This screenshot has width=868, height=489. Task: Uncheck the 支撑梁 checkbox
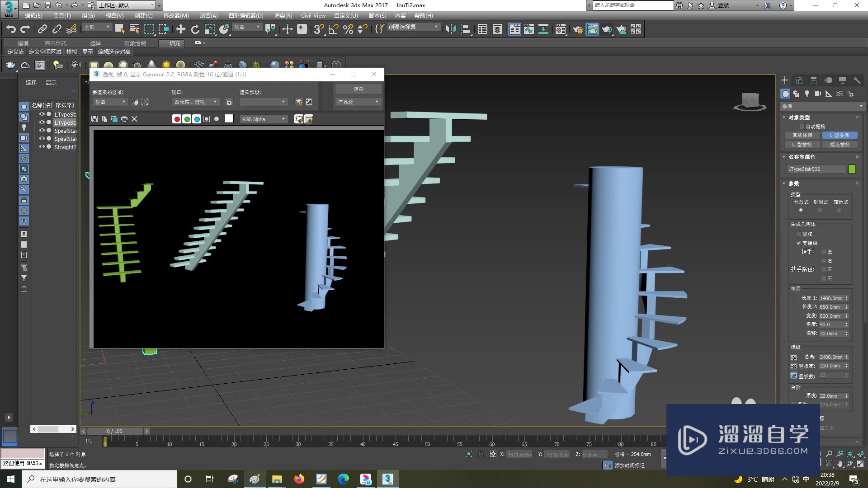coord(799,243)
